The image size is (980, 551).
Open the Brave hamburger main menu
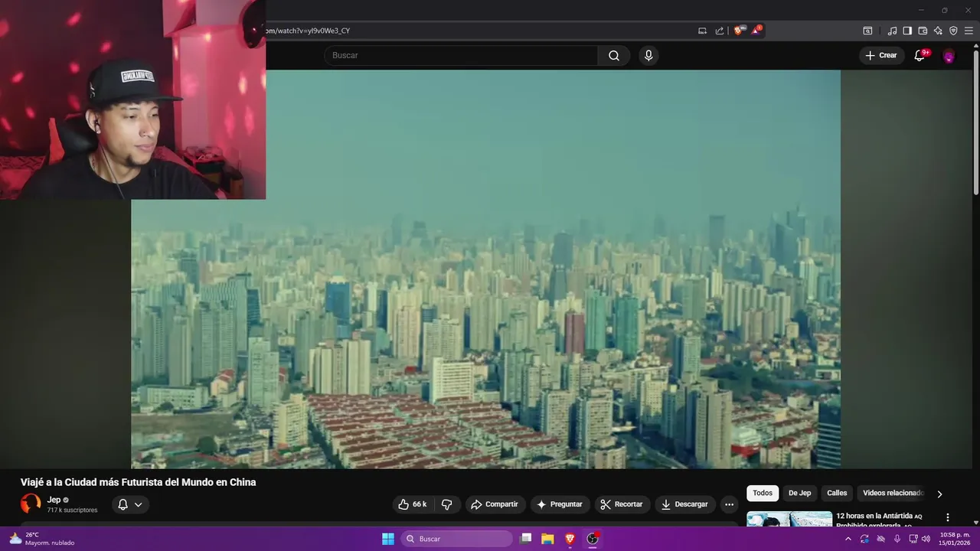pos(969,31)
